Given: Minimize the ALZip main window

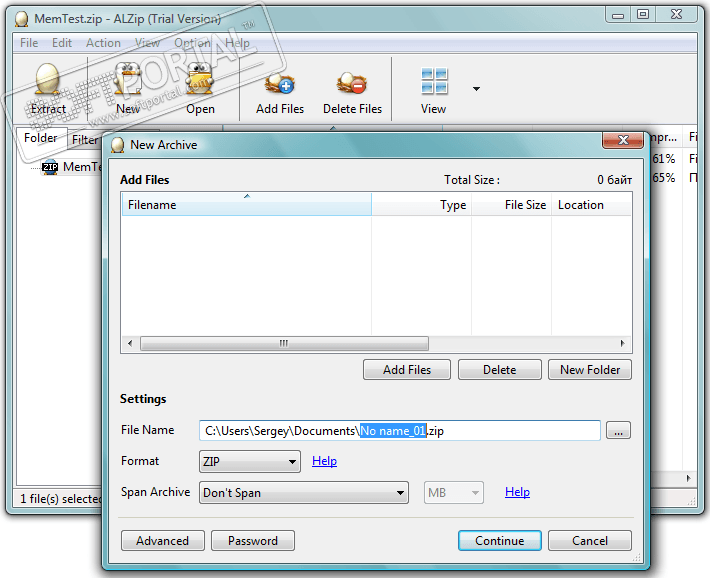Looking at the screenshot, I should click(x=618, y=14).
